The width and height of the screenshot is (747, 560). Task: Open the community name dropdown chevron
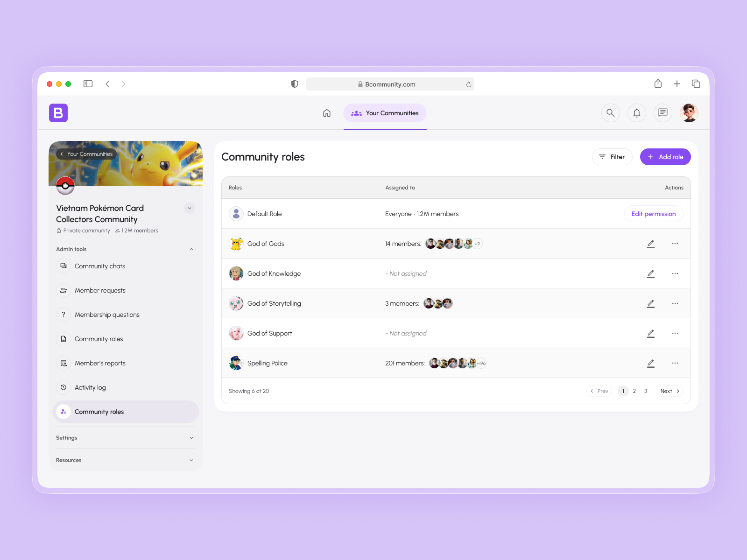pyautogui.click(x=190, y=208)
